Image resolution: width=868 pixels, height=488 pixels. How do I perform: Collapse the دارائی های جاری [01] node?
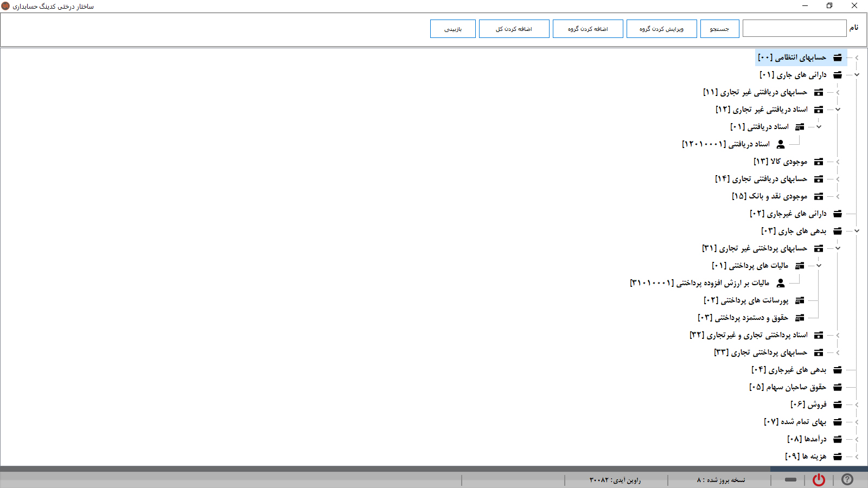(857, 75)
